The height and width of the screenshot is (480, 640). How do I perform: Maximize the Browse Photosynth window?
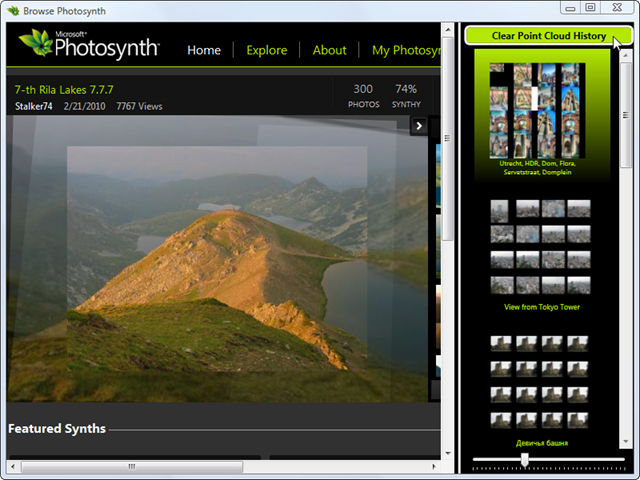click(590, 8)
